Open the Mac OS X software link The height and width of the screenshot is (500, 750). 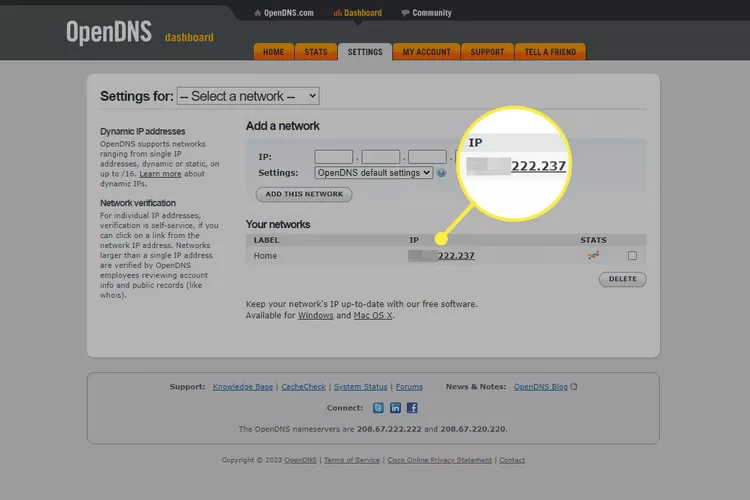coord(373,315)
